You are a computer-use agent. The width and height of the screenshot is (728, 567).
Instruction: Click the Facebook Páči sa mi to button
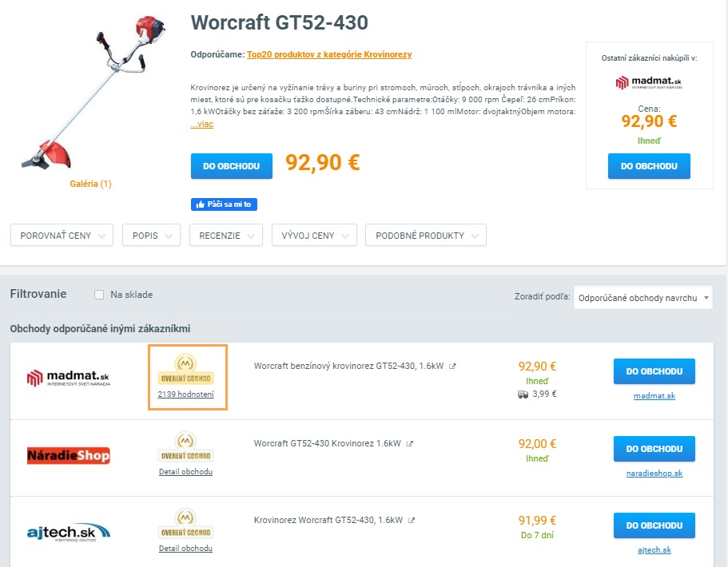click(224, 204)
